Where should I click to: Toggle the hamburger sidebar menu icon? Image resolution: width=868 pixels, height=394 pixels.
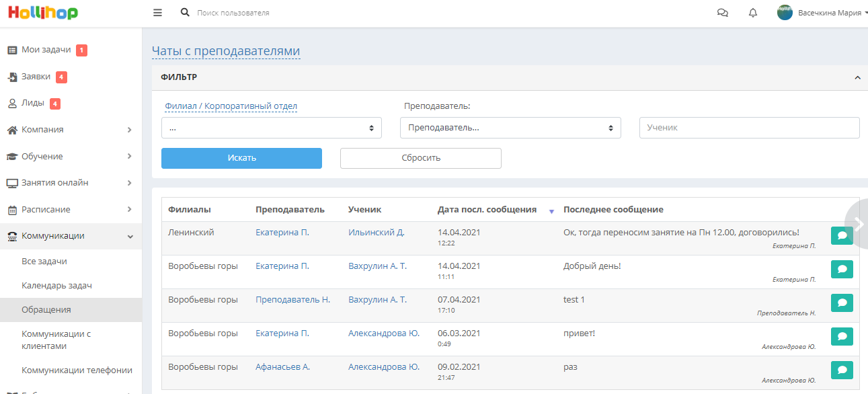pyautogui.click(x=157, y=13)
